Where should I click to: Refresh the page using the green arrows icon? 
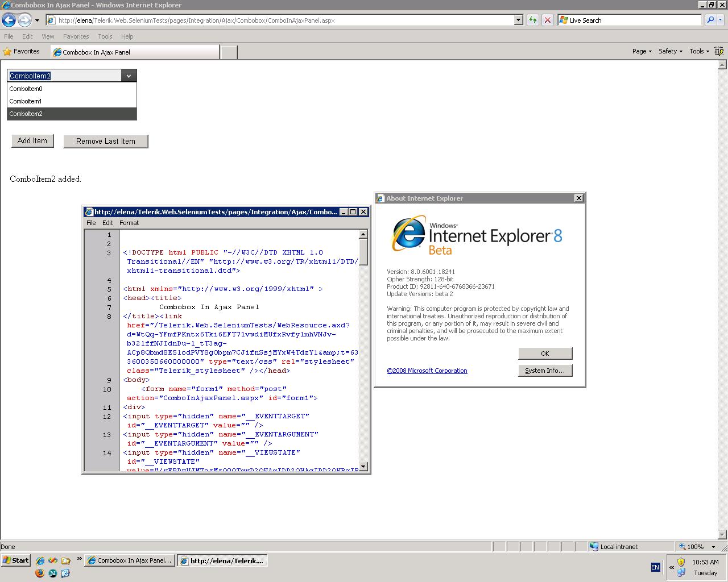point(532,20)
